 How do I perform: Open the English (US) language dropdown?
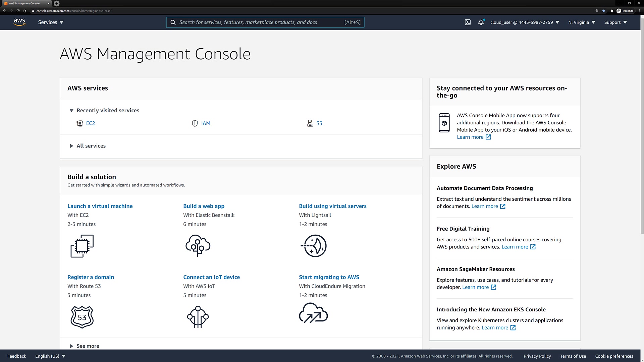pyautogui.click(x=50, y=356)
